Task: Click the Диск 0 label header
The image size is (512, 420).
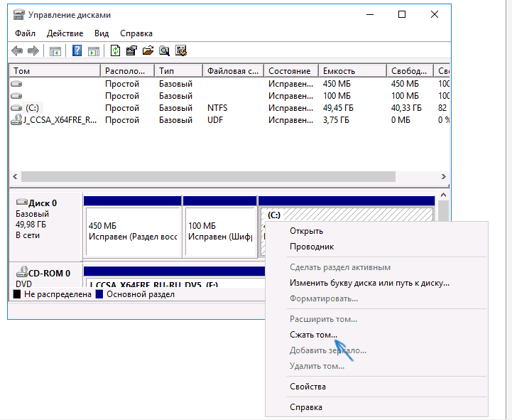Action: (43, 203)
